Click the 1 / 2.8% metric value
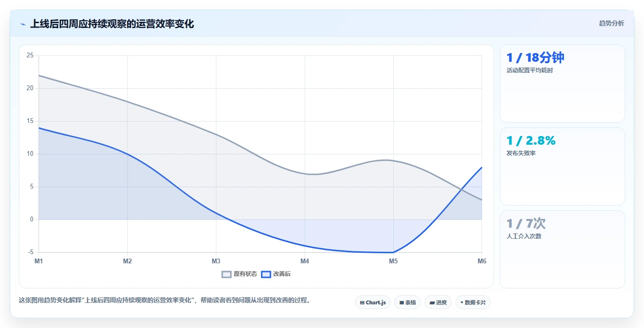The width and height of the screenshot is (644, 328). point(531,140)
